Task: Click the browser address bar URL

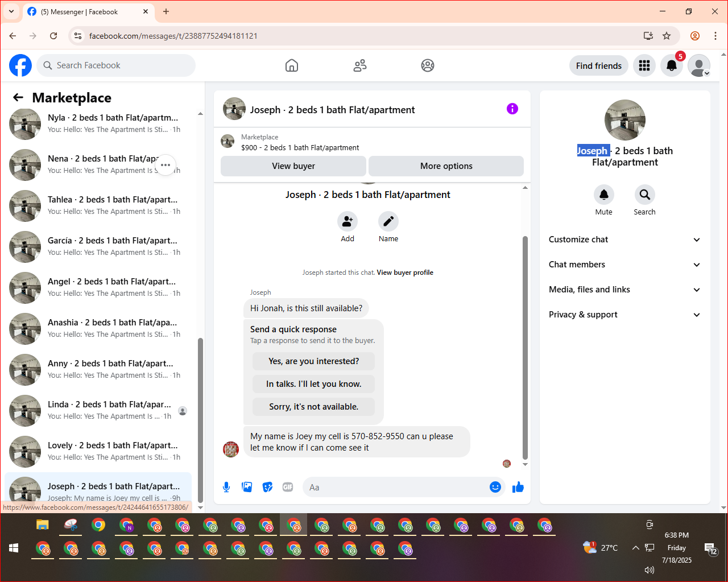Action: click(173, 36)
